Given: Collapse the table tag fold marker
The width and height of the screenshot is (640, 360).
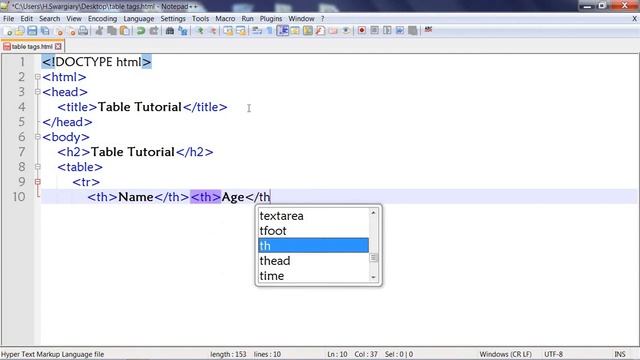Looking at the screenshot, I should click(38, 167).
